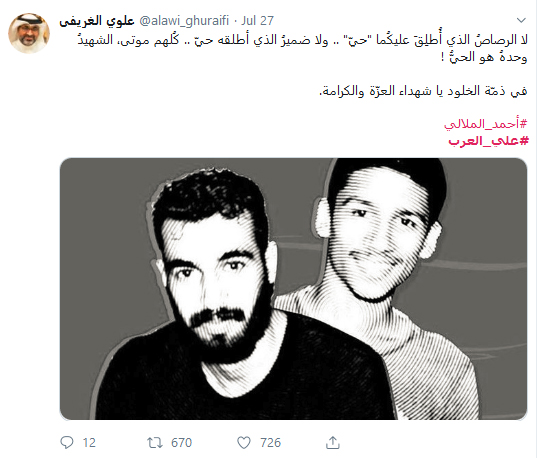
Task: Click the text line وحده هو الحي
Action: tap(484, 57)
